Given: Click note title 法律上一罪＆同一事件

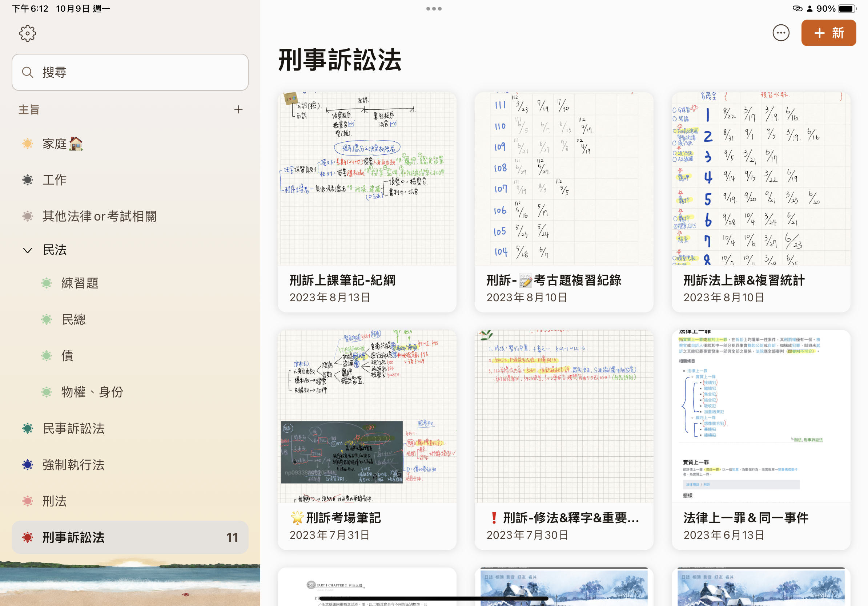Looking at the screenshot, I should [x=746, y=518].
